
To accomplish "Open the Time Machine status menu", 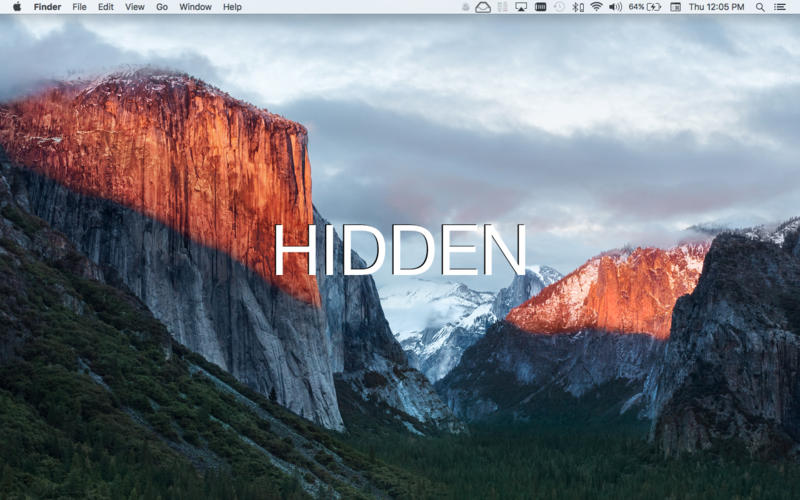I will [560, 7].
